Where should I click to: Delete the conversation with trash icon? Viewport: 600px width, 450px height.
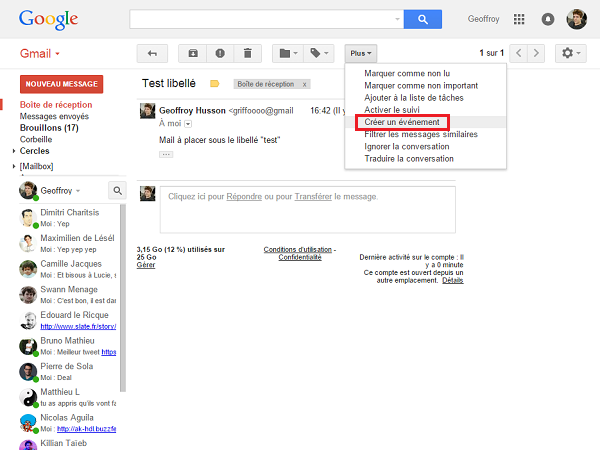(248, 53)
